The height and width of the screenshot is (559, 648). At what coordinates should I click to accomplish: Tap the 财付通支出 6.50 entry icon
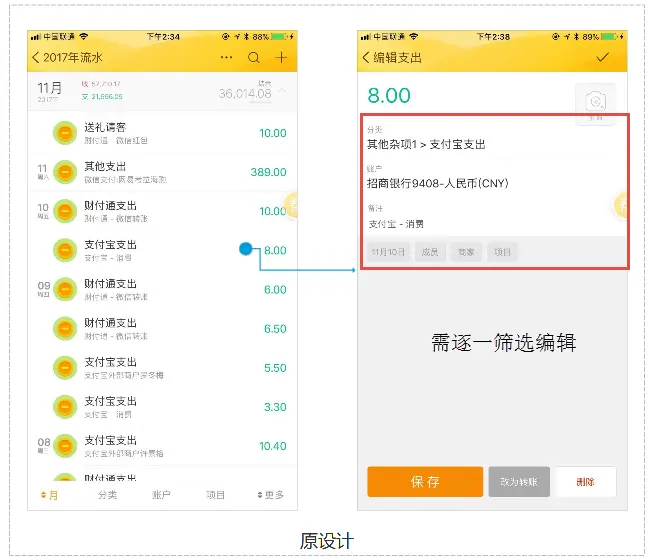point(65,328)
